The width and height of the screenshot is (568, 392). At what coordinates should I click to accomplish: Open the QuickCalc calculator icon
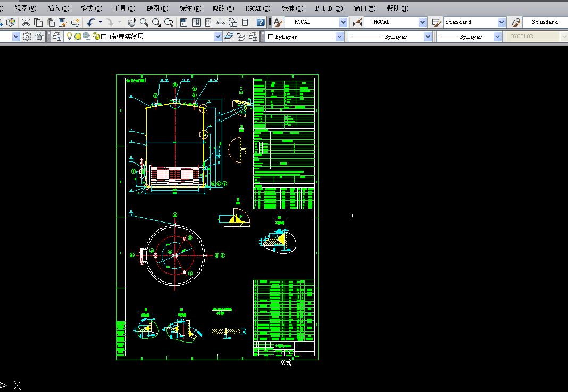[245, 22]
